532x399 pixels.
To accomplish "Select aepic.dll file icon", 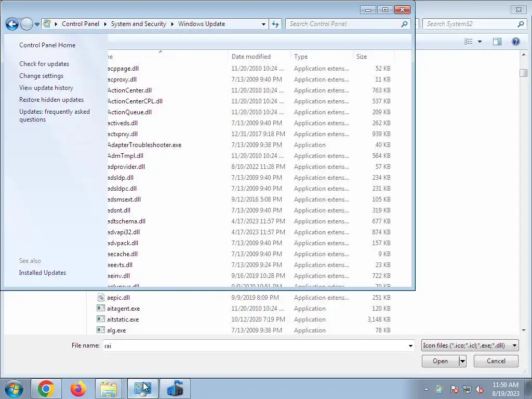I will pos(101,297).
